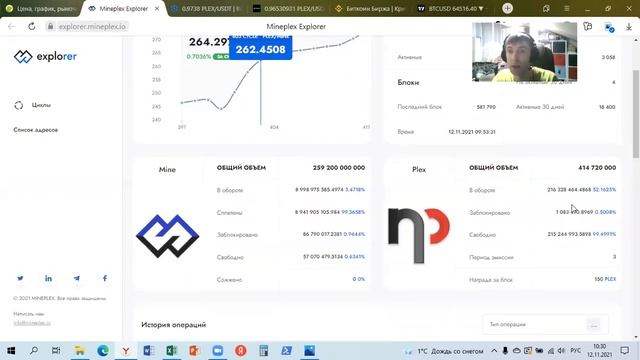Image resolution: width=640 pixels, height=360 pixels.
Task: Click the page vertical scrollbar
Action: (x=636, y=113)
